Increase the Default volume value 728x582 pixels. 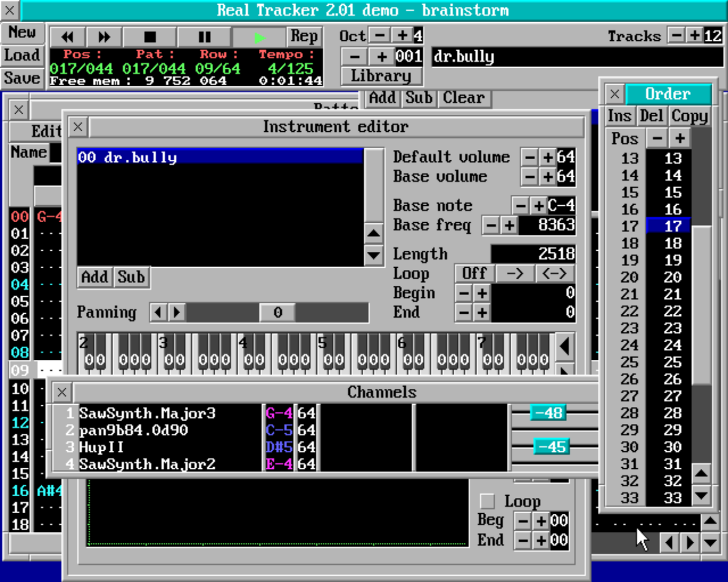click(x=548, y=157)
